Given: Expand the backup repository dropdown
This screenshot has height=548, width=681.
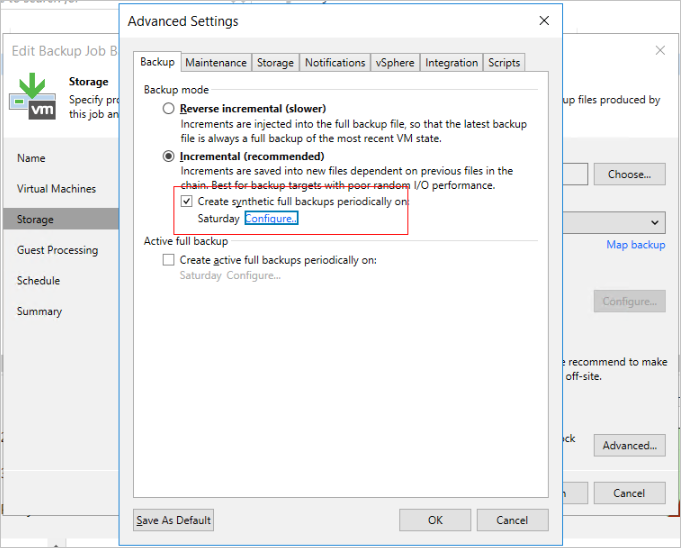Looking at the screenshot, I should coord(656,223).
